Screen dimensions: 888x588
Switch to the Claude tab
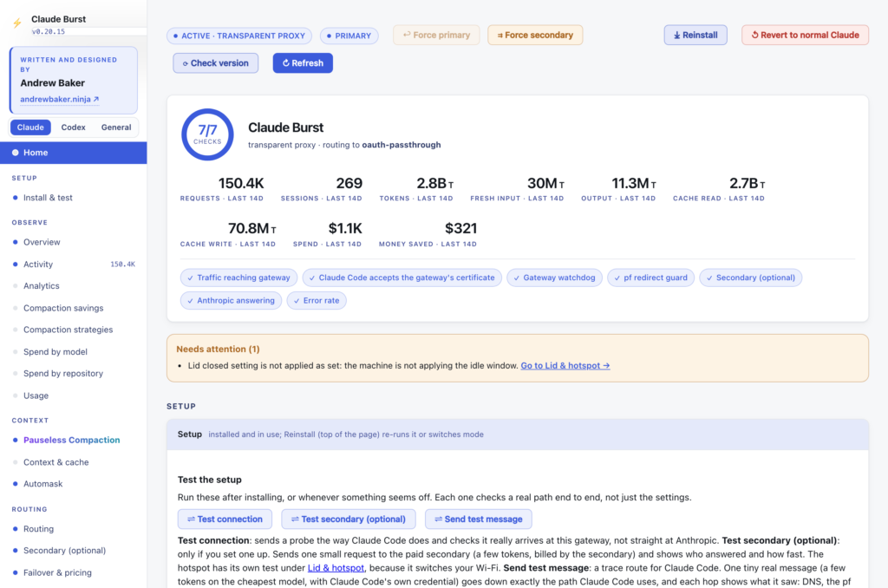coord(30,127)
